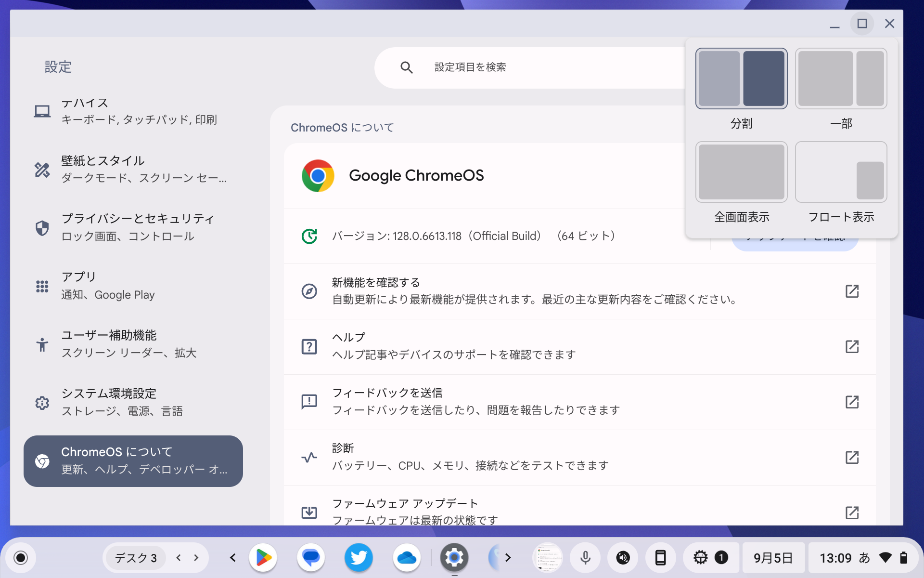This screenshot has height=578, width=924.
Task: Click the Chrome refresh version icon beside バージョン
Action: [310, 236]
